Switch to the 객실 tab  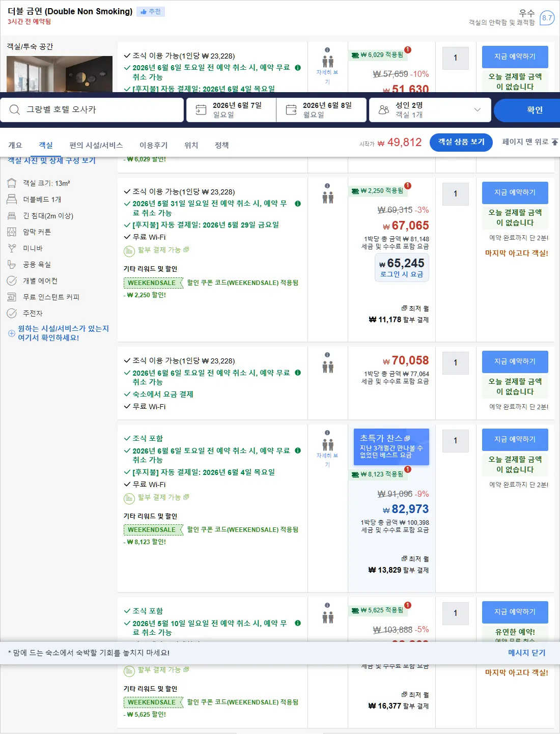coord(46,145)
